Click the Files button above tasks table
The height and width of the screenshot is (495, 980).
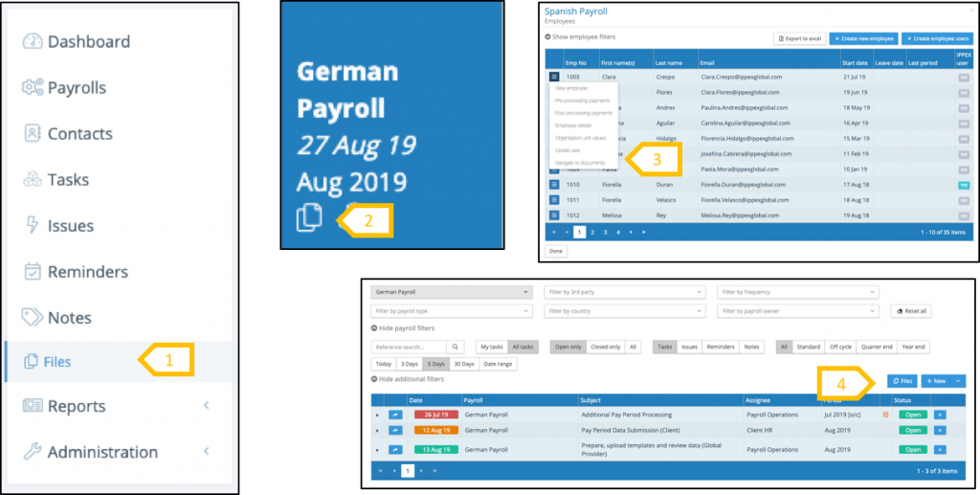tap(902, 380)
